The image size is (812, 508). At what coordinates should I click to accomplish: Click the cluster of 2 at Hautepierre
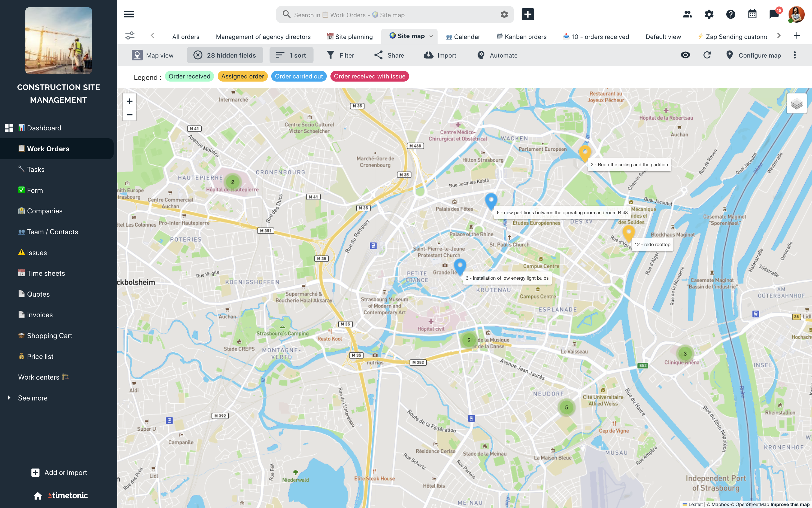click(x=233, y=182)
